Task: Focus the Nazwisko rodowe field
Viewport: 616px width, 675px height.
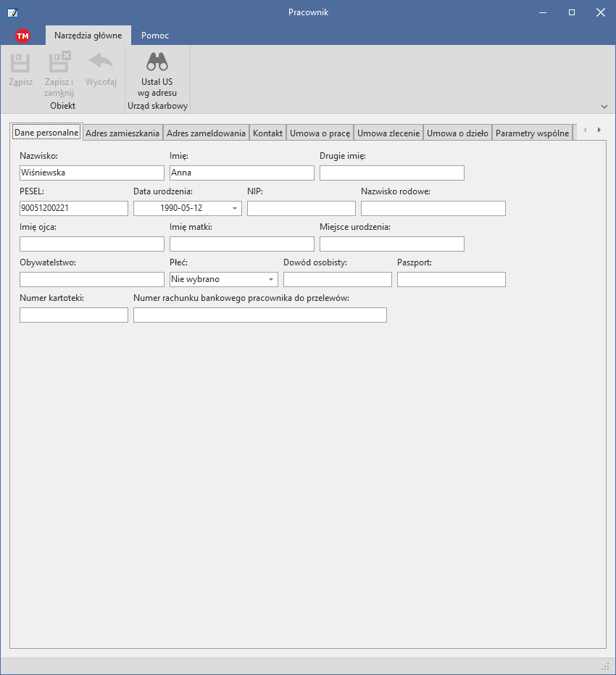Action: coord(433,208)
